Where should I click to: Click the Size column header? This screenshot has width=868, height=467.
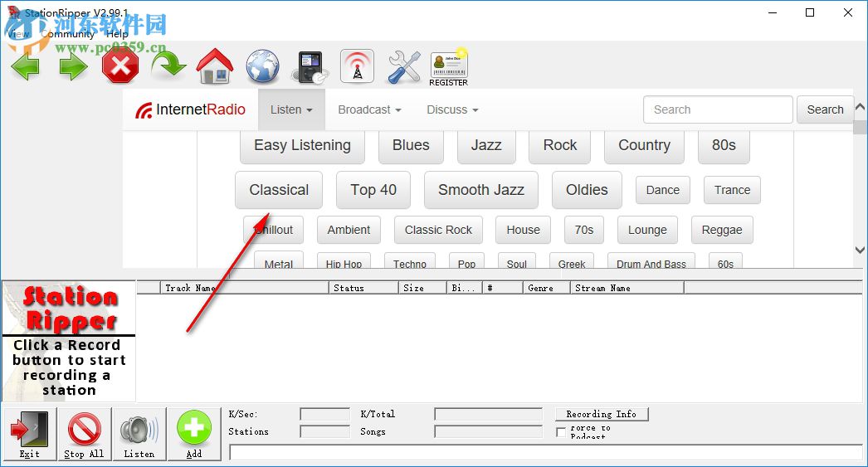pos(422,288)
